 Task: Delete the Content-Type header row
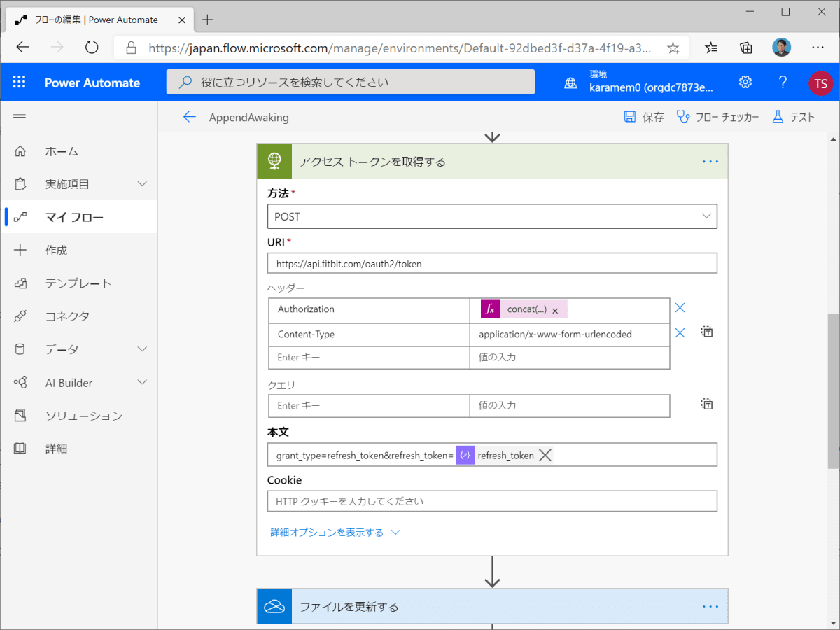click(x=680, y=332)
